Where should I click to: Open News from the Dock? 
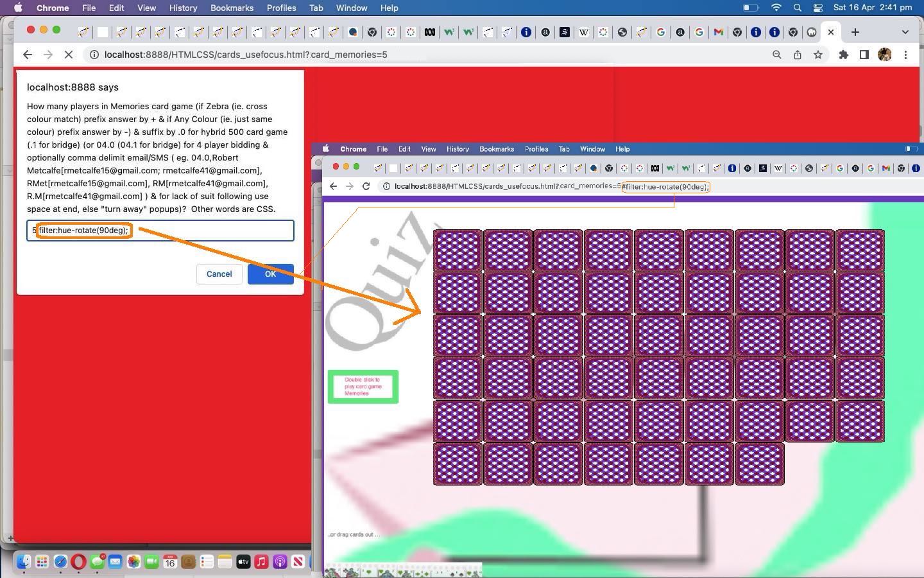click(298, 562)
